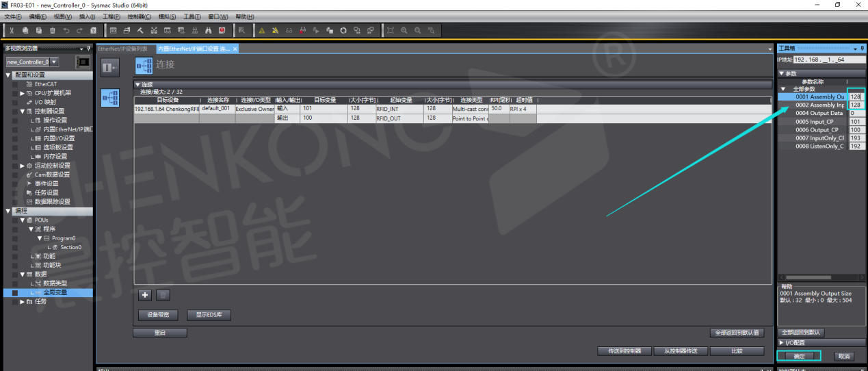Expand the 运动控制设置 tree node

coord(22,166)
